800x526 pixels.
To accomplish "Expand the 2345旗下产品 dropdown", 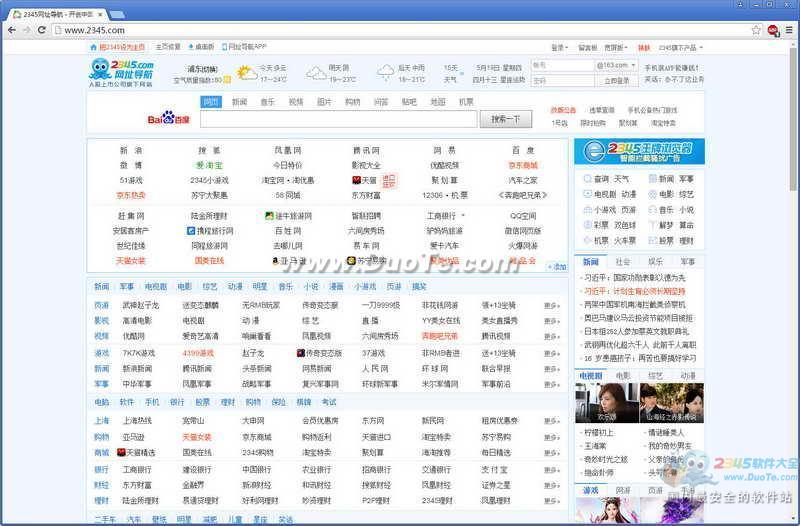I will coord(681,47).
